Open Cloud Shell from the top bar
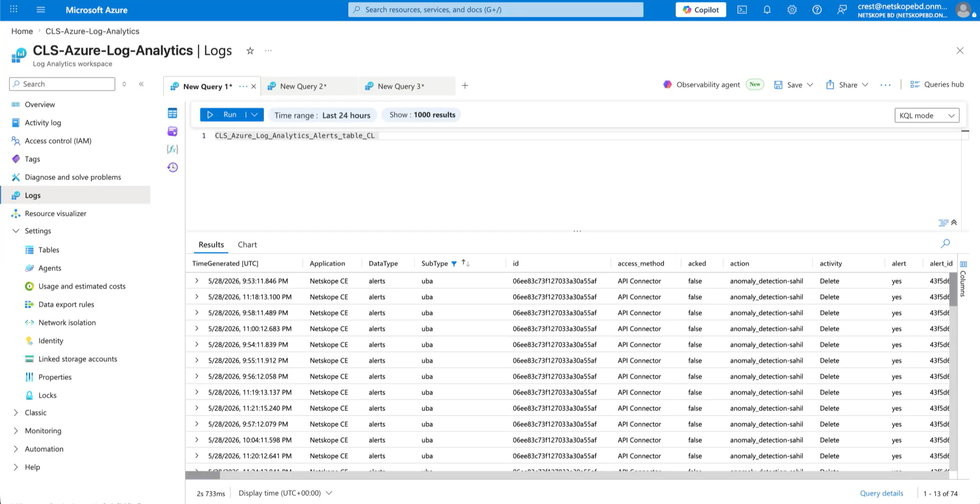 pos(742,10)
